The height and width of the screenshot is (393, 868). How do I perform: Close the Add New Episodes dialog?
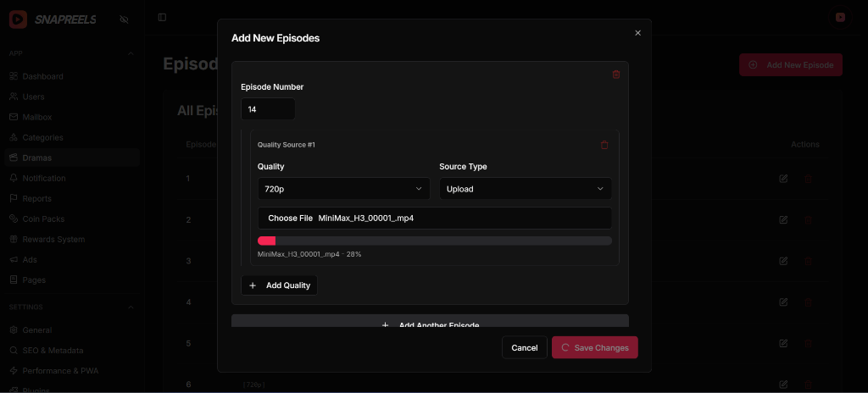point(637,33)
